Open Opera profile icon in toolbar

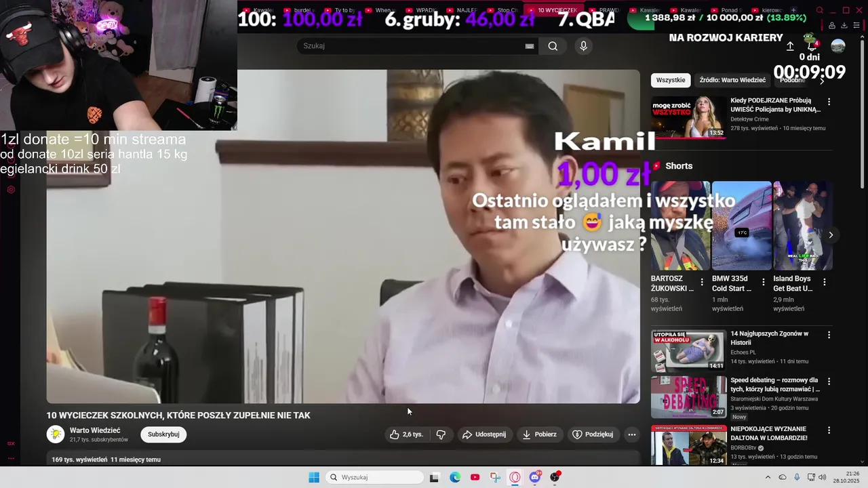coord(832,26)
